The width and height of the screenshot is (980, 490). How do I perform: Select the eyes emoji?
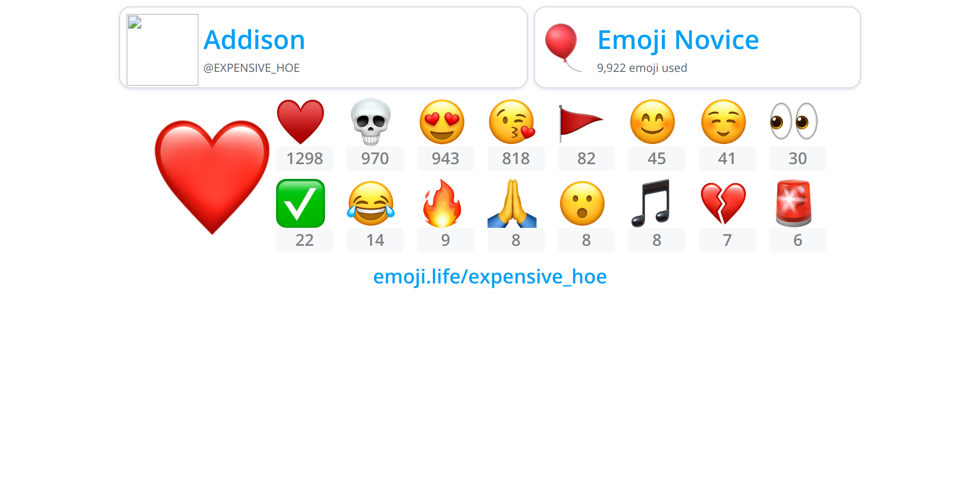pos(793,121)
